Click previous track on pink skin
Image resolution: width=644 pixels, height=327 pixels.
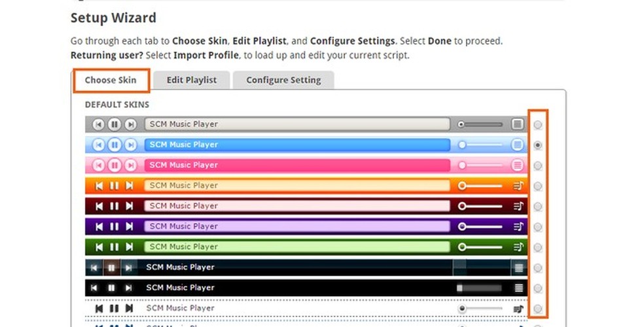click(98, 165)
